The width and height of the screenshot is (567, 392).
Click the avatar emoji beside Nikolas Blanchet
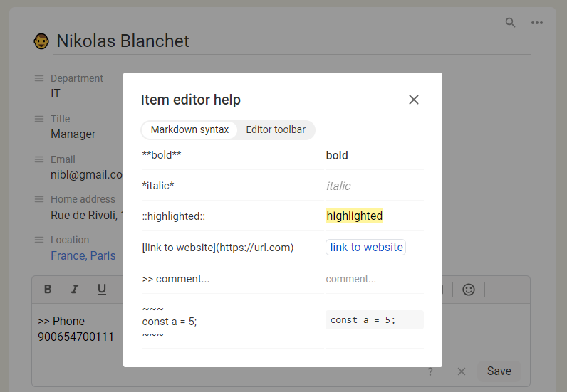click(x=41, y=41)
